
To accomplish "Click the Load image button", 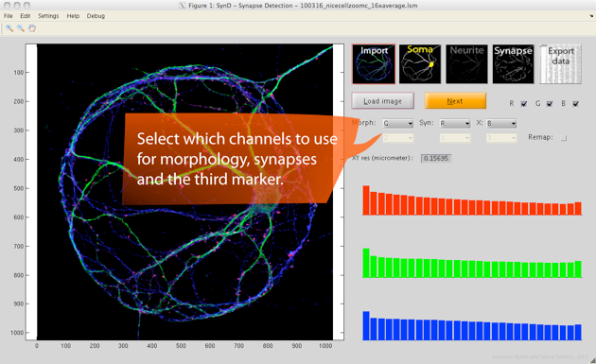I will point(383,101).
